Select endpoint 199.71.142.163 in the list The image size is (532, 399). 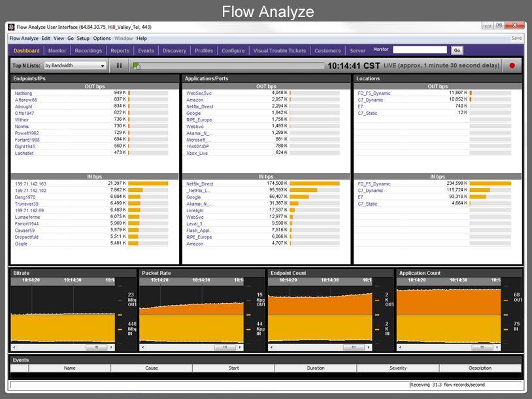point(31,184)
